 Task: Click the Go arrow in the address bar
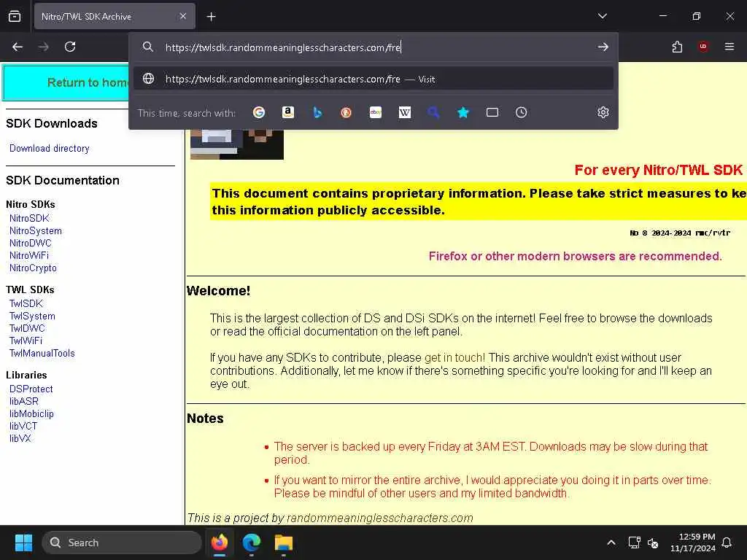[603, 47]
